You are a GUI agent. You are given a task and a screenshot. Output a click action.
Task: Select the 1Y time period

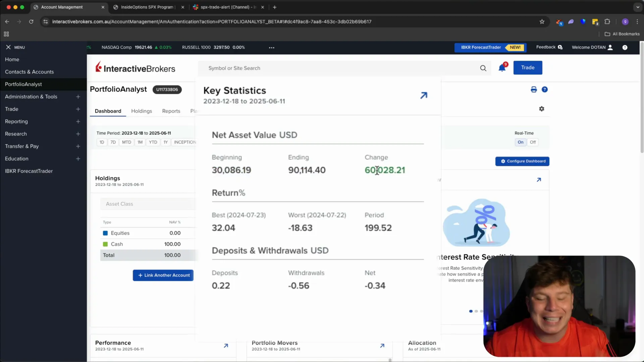(166, 142)
